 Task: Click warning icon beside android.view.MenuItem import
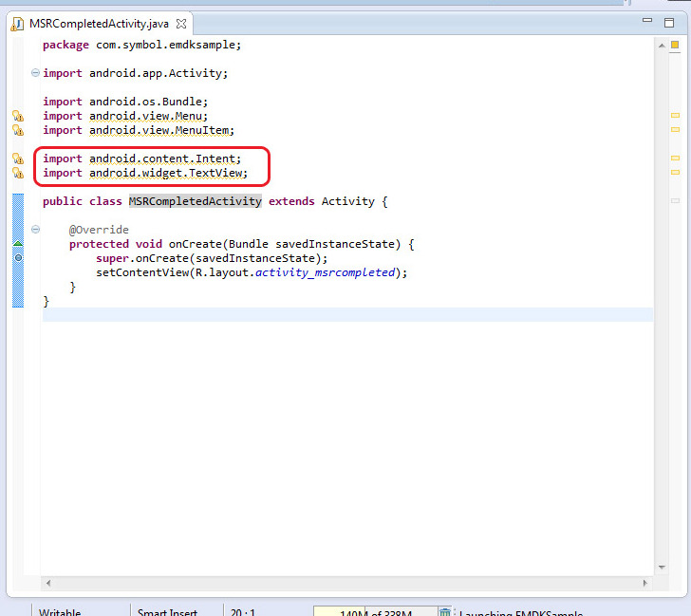tap(17, 130)
